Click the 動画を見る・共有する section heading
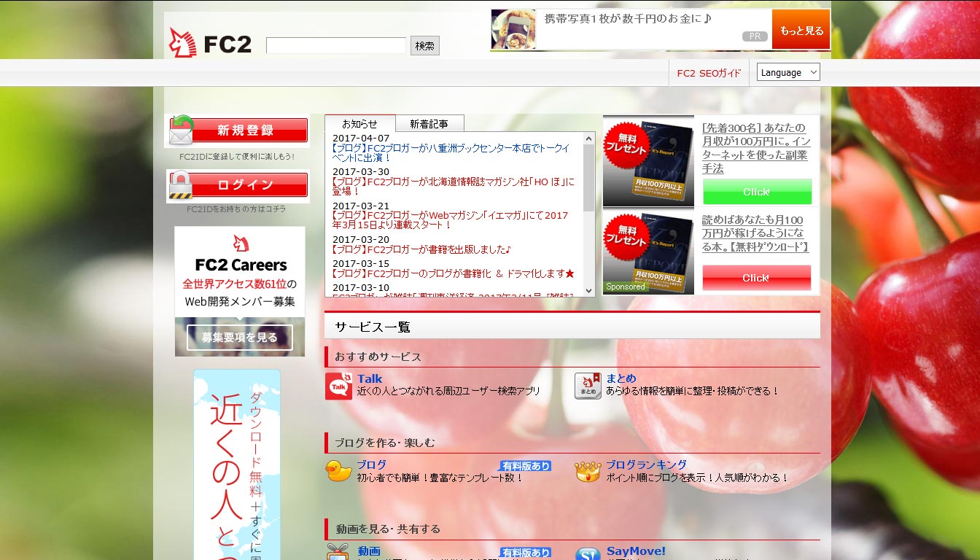 388,529
